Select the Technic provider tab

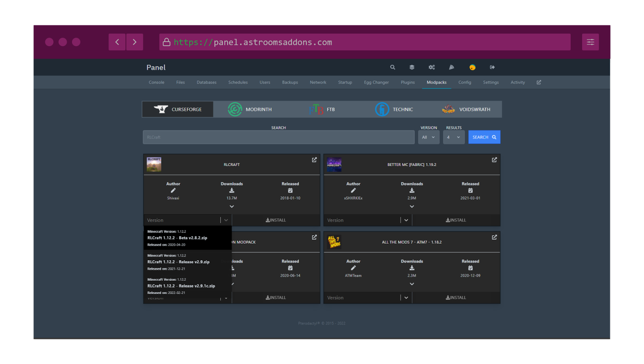[394, 109]
